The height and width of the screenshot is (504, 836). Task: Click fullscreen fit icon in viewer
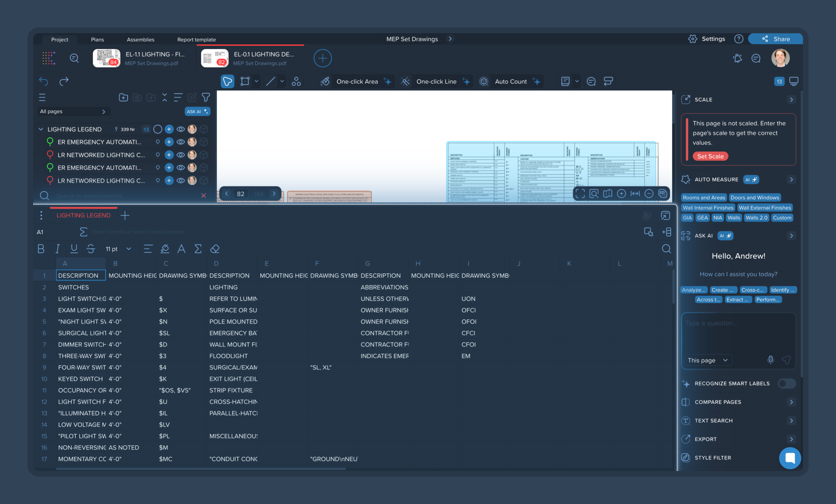pos(580,194)
